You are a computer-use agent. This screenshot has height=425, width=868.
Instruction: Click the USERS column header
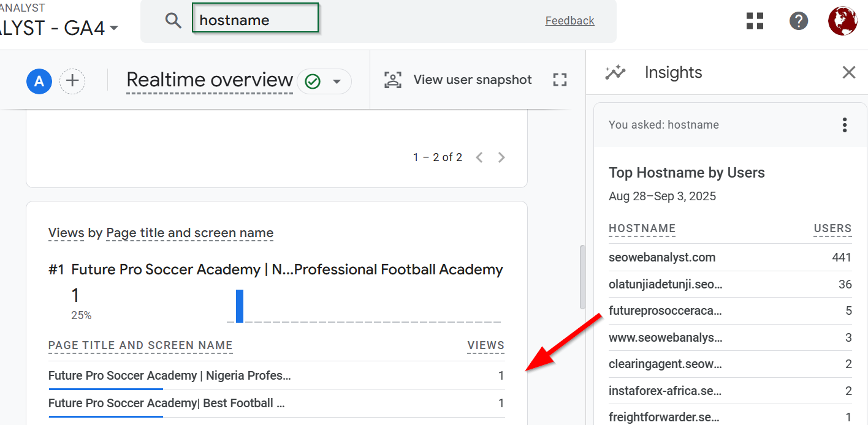(833, 229)
